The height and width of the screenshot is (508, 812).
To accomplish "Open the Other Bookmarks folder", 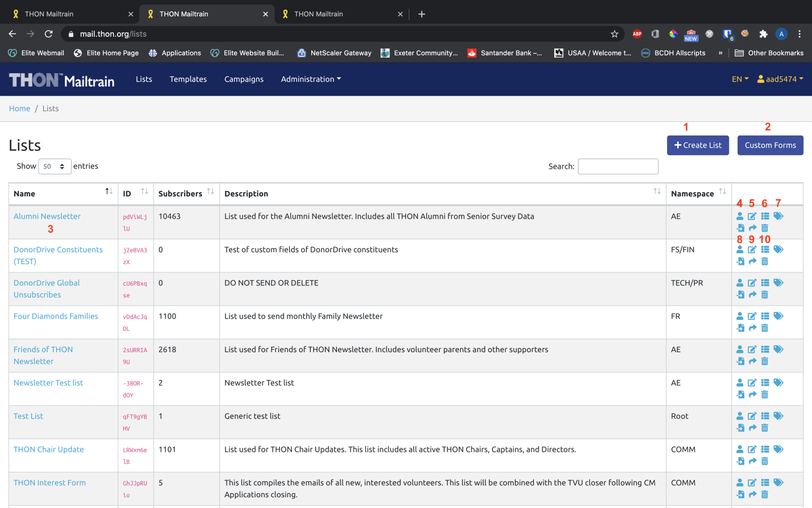I will [x=769, y=53].
